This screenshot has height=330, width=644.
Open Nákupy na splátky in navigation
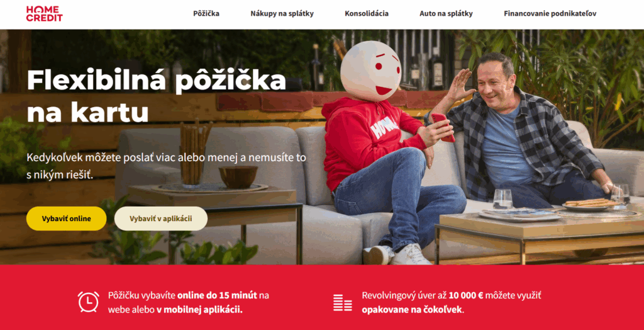click(282, 14)
